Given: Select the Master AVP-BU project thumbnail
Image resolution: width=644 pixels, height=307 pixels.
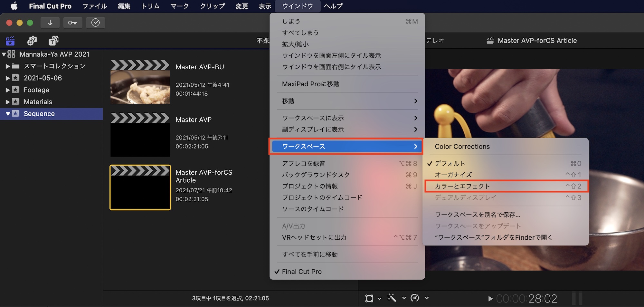Looking at the screenshot, I should pos(140,82).
